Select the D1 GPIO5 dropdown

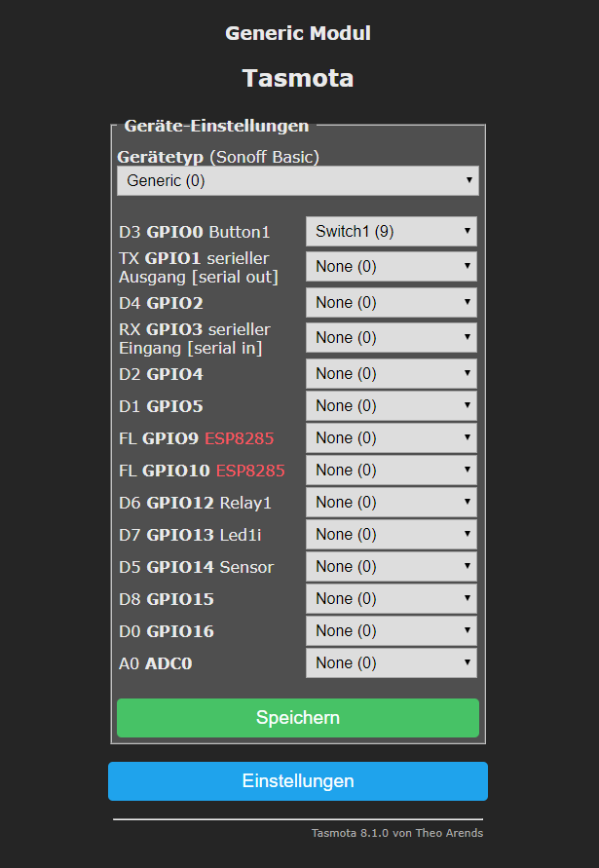pos(392,406)
